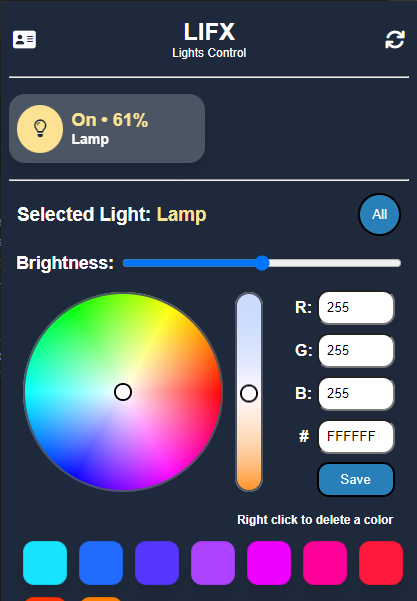Refresh lights using the sync arrows icon
This screenshot has height=601, width=417.
[395, 39]
